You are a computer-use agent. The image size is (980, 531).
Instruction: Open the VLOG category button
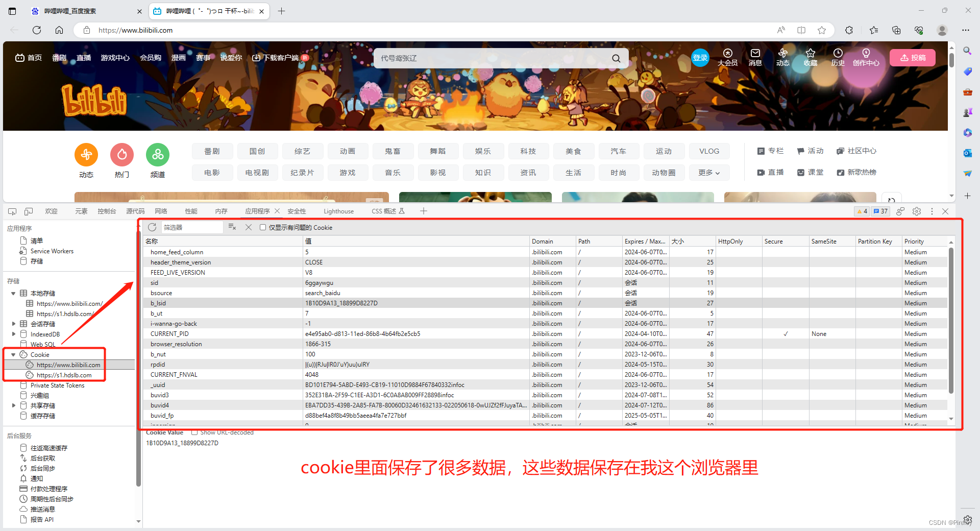[x=709, y=151]
